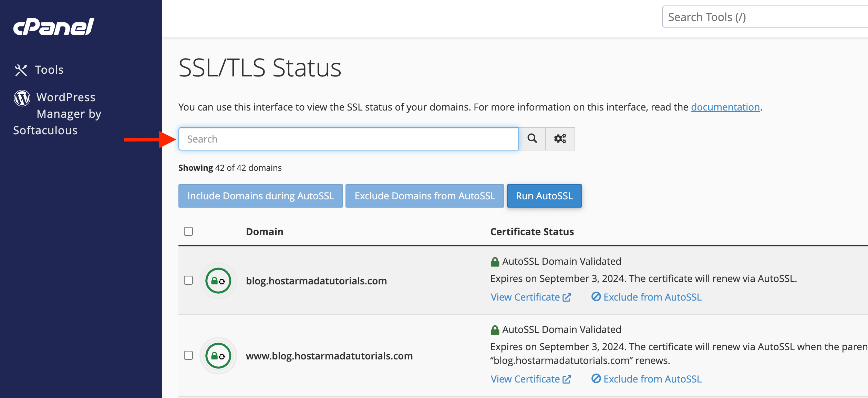
Task: Click the Certificate Status column header
Action: 532,232
